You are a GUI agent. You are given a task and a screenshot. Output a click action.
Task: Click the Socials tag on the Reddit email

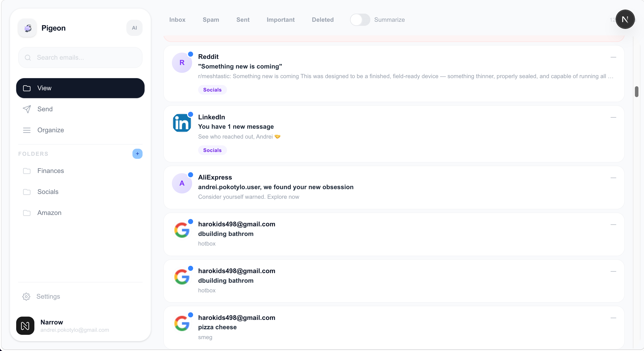click(212, 90)
